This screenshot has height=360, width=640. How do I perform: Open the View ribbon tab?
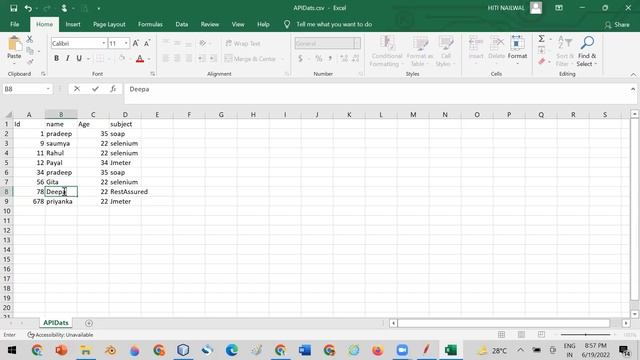click(x=238, y=24)
